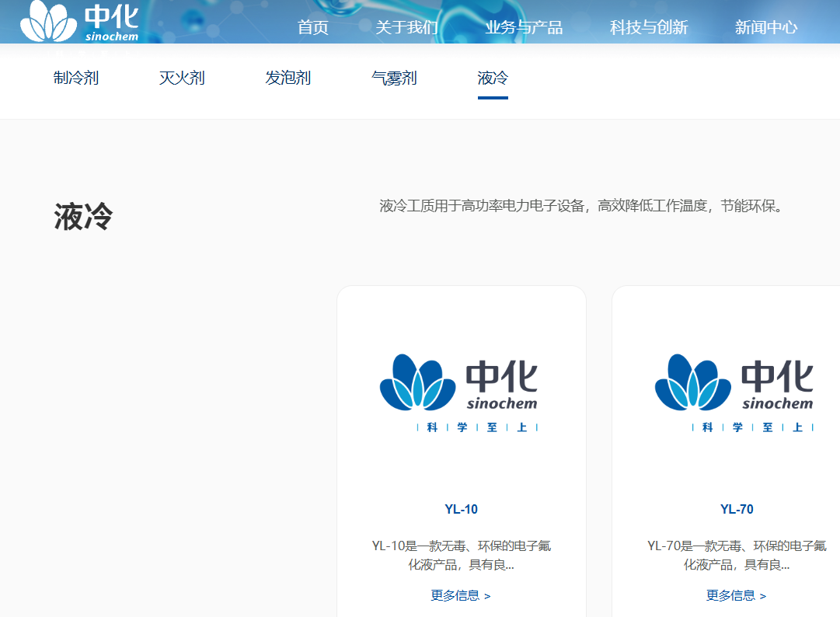Click 更多信息 under YL-10
The image size is (840, 617).
[461, 595]
